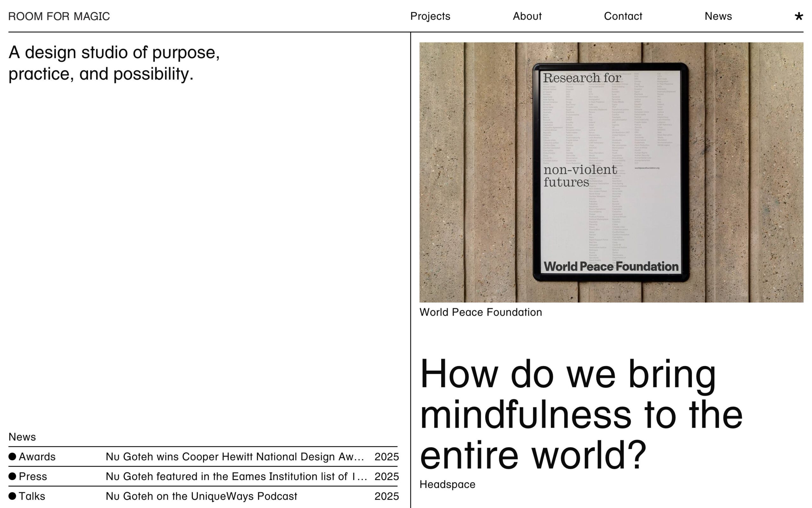
Task: Open the Eames Institution list news item
Action: pos(236,477)
